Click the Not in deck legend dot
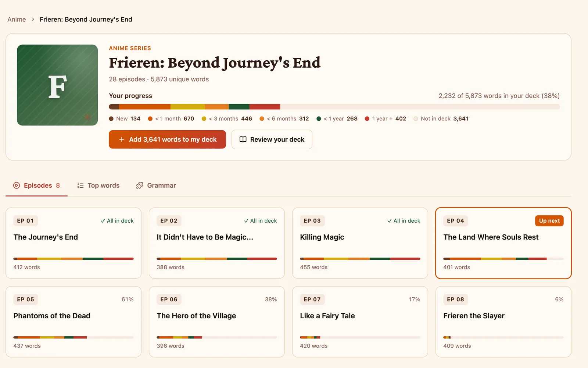 pyautogui.click(x=416, y=119)
